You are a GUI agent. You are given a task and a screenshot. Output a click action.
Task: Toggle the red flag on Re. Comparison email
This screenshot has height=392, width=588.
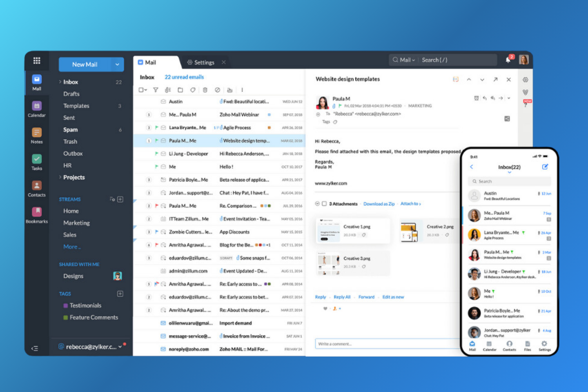point(157,206)
